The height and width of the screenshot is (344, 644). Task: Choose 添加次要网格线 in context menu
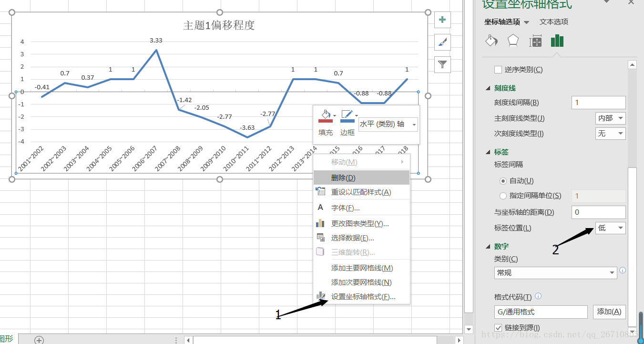(361, 282)
